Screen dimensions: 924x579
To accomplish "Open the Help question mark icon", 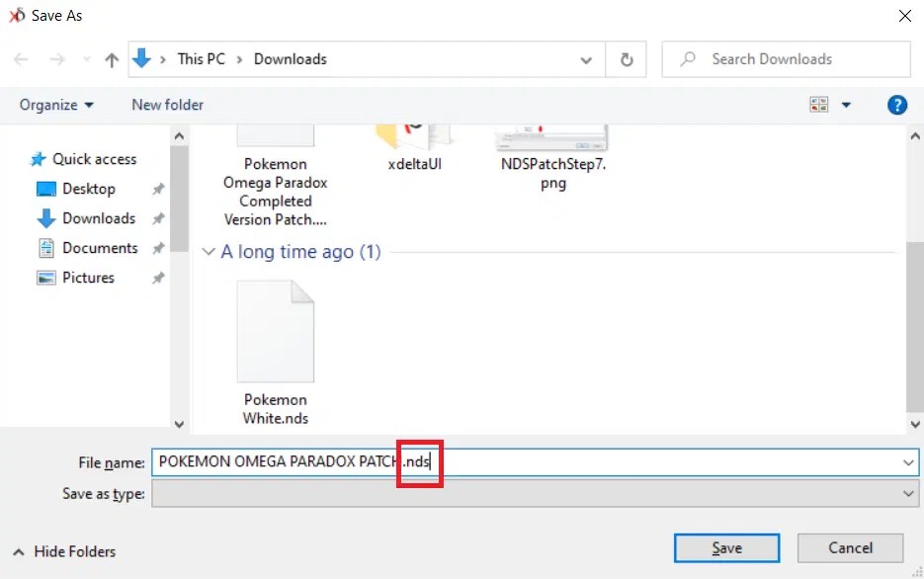I will pyautogui.click(x=896, y=104).
